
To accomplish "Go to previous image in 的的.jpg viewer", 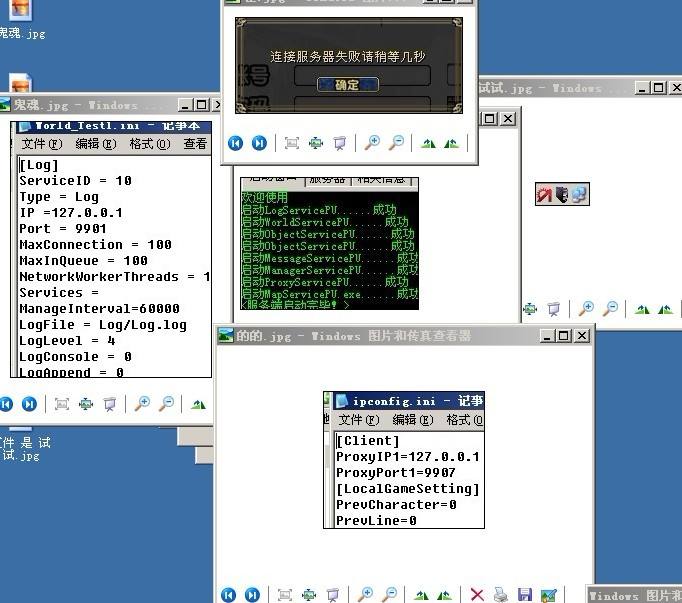I will [x=228, y=594].
